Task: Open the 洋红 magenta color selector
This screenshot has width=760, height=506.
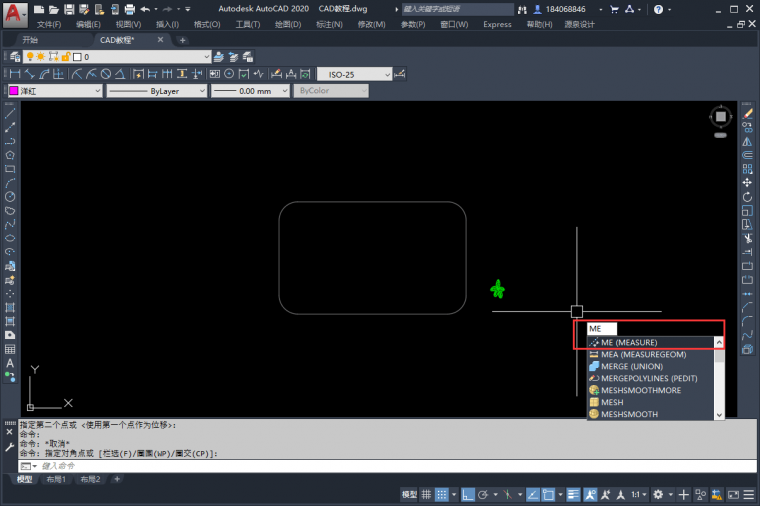Action: (55, 91)
